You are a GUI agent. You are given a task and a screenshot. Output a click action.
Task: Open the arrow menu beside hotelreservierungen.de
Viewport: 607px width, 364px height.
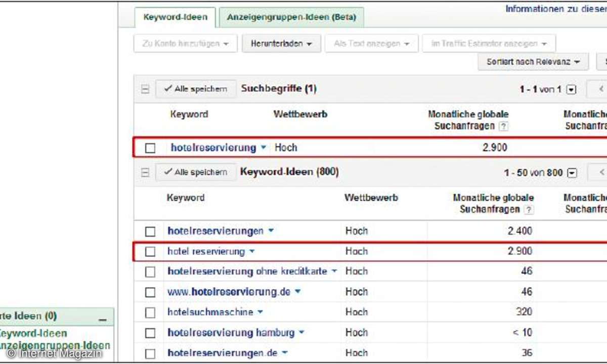[285, 353]
